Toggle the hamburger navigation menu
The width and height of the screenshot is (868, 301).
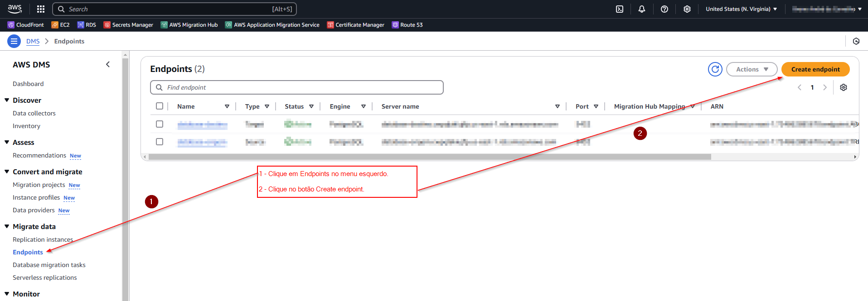point(14,41)
